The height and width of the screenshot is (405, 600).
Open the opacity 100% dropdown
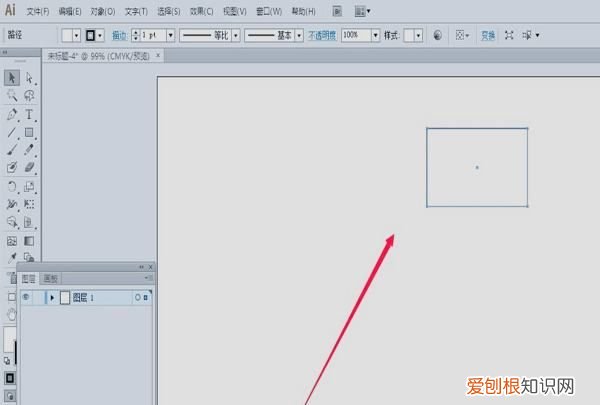point(373,35)
